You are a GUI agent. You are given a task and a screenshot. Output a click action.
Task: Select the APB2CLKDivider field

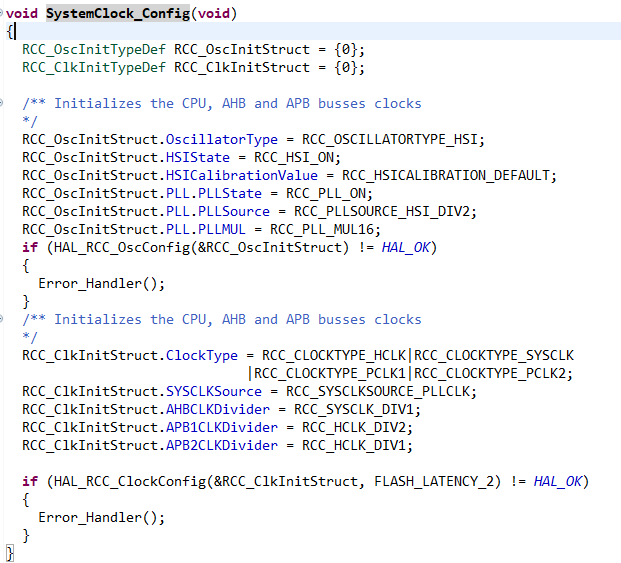222,445
